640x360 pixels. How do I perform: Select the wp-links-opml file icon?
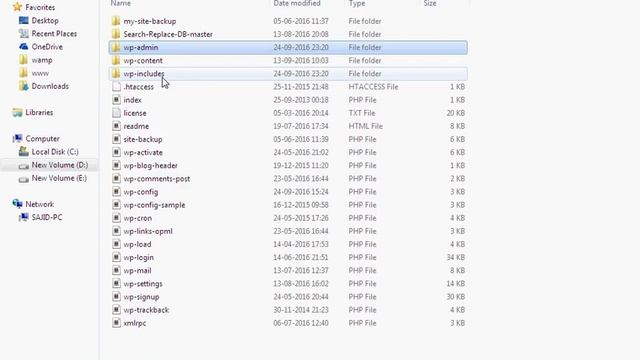[116, 231]
